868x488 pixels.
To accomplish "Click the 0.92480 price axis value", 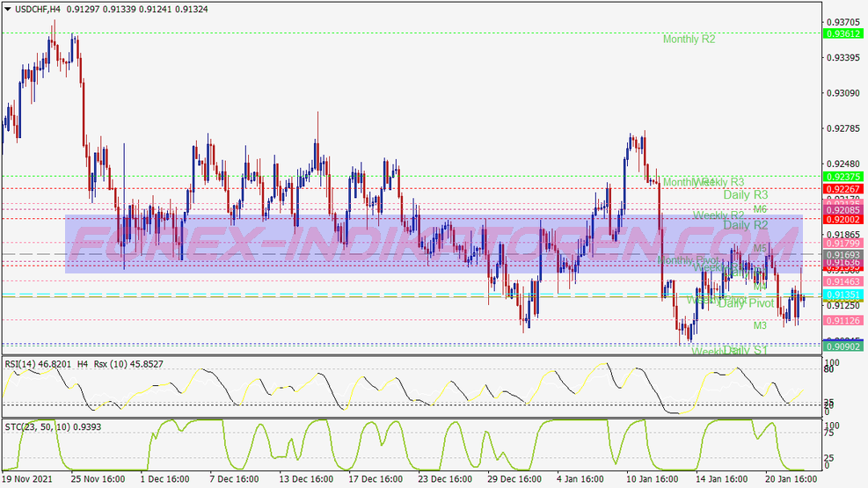I will (x=843, y=164).
